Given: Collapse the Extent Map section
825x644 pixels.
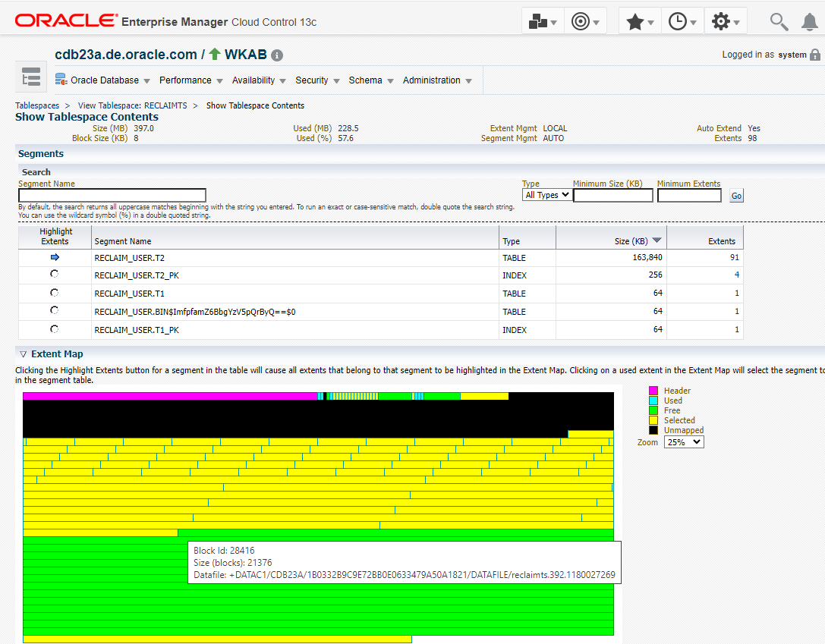Looking at the screenshot, I should [x=23, y=354].
